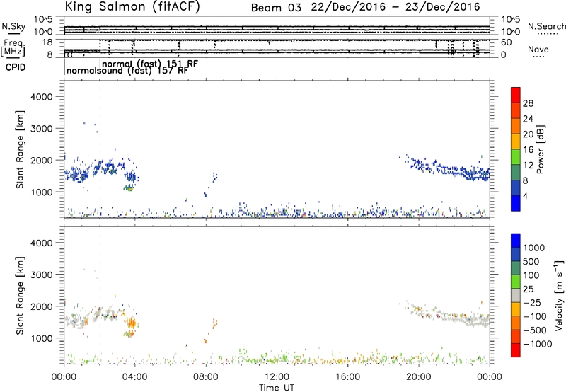Click the '60' right tick of the frequency panel
566x392 pixels.
click(x=506, y=42)
